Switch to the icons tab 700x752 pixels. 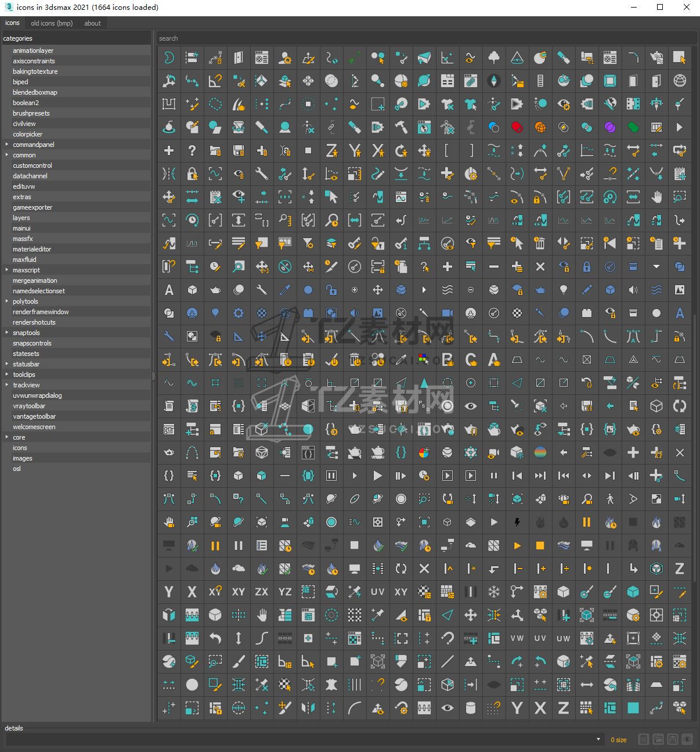(12, 23)
